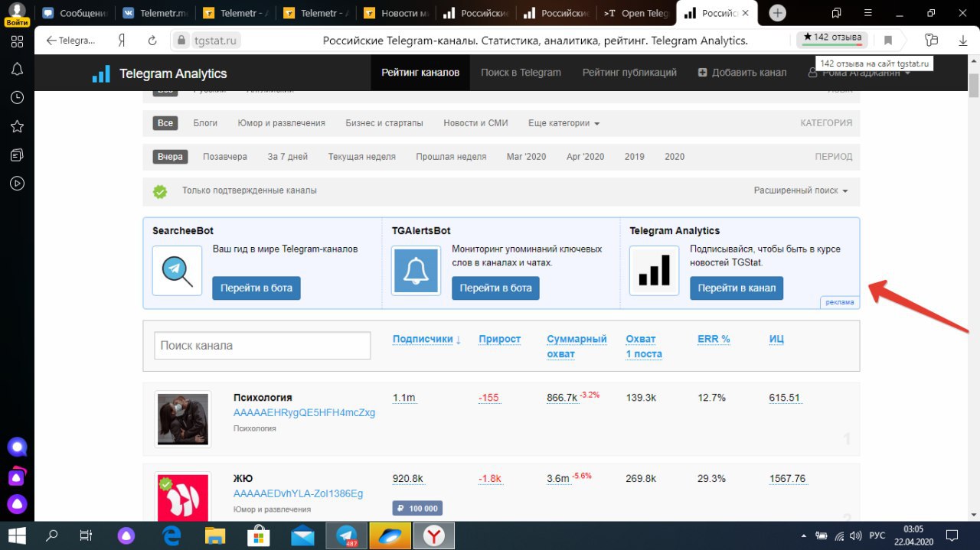
Task: Open Telegram from the taskbar
Action: pyautogui.click(x=347, y=535)
